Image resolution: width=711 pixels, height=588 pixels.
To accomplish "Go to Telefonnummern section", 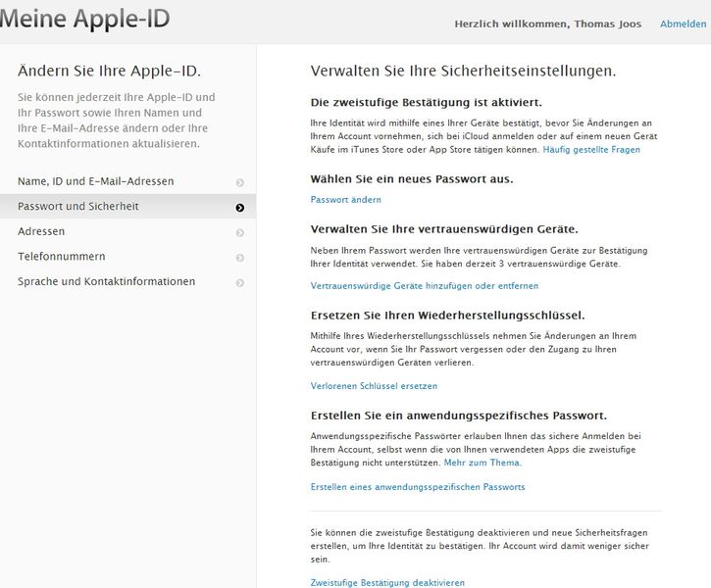I will [x=127, y=257].
